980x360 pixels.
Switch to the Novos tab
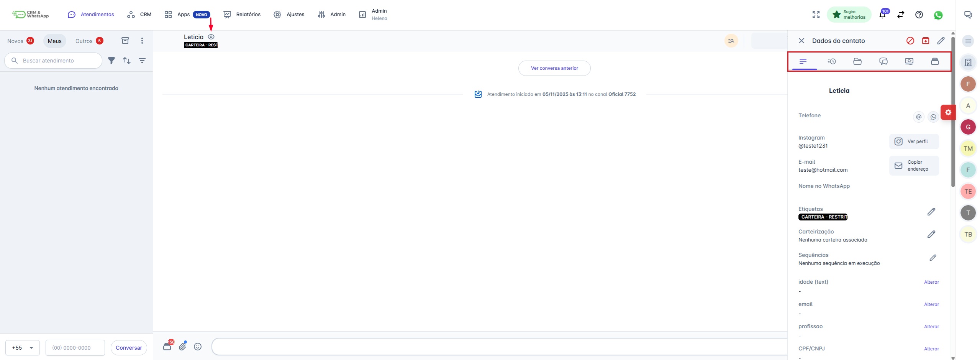click(x=20, y=41)
